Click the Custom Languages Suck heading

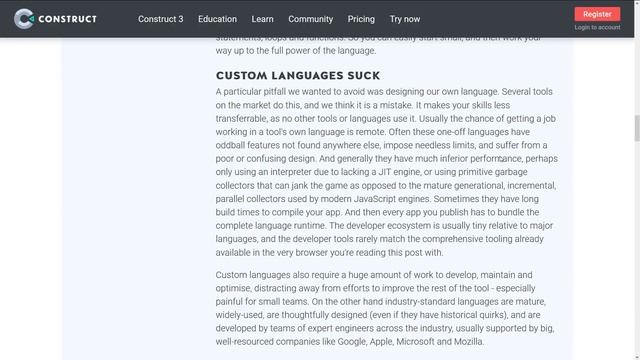tap(298, 76)
